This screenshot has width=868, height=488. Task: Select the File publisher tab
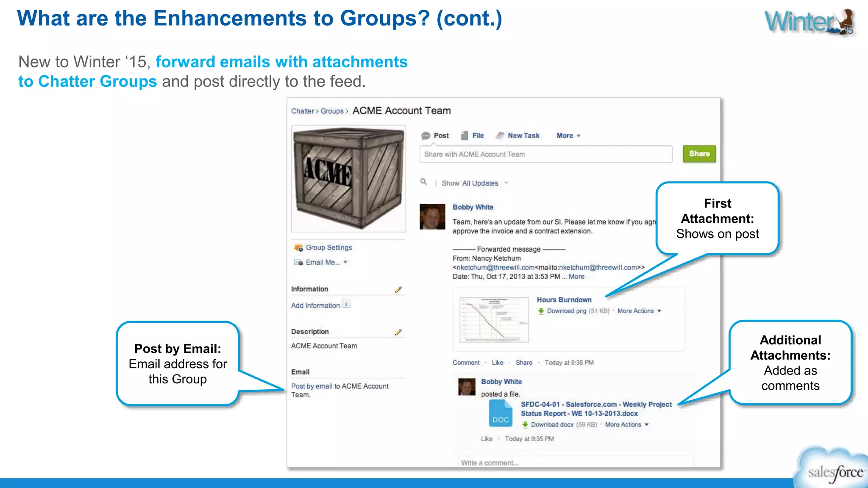click(x=478, y=136)
